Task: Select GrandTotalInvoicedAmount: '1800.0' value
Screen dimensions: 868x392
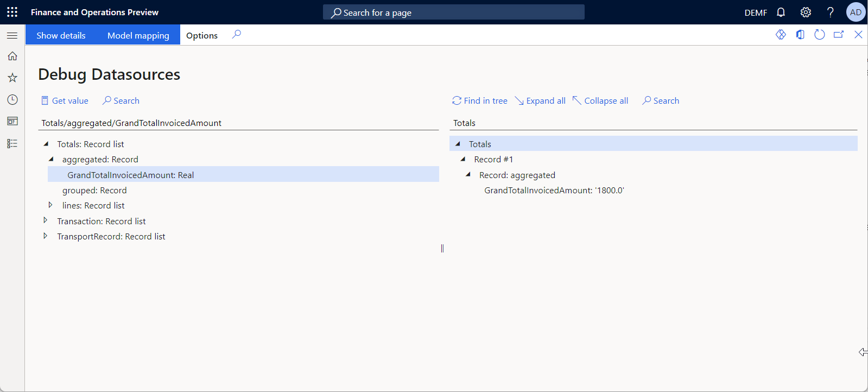Action: 554,190
